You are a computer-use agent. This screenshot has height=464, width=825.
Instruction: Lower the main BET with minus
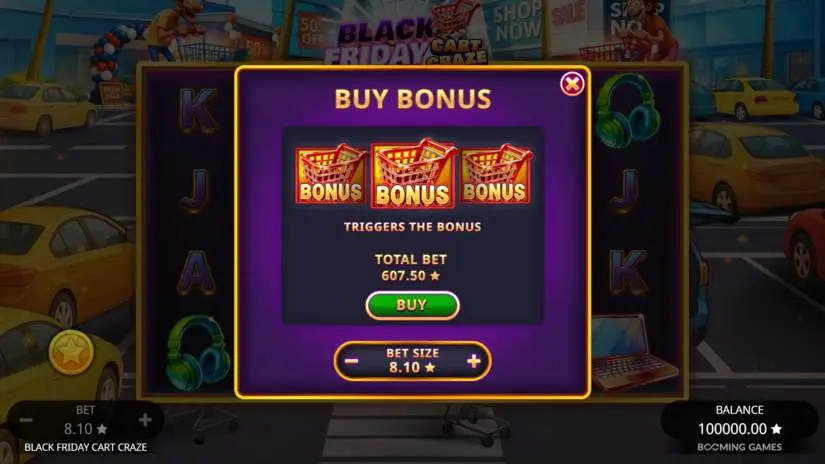[26, 420]
